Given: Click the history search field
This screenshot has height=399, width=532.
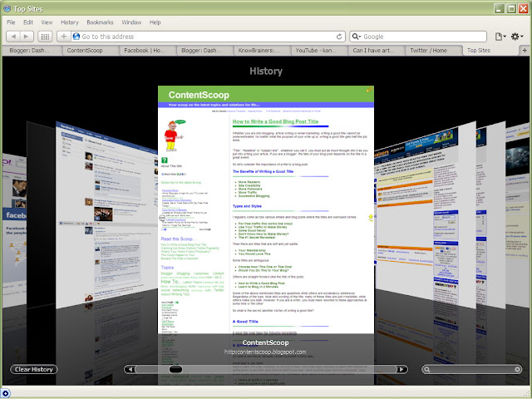Looking at the screenshot, I should 472,369.
